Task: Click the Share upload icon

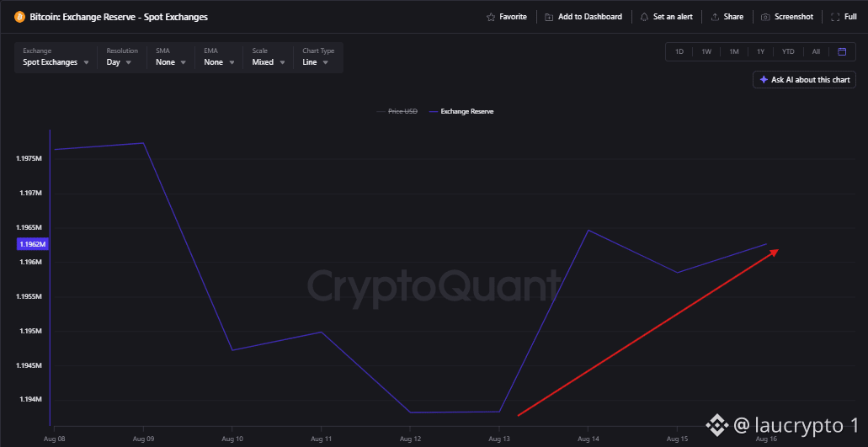Action: [x=715, y=17]
